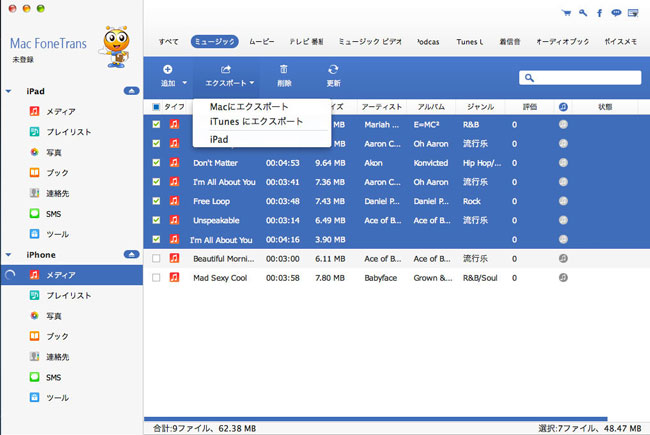Uncheck the Don't Matter track
650x435 pixels.
pos(156,163)
